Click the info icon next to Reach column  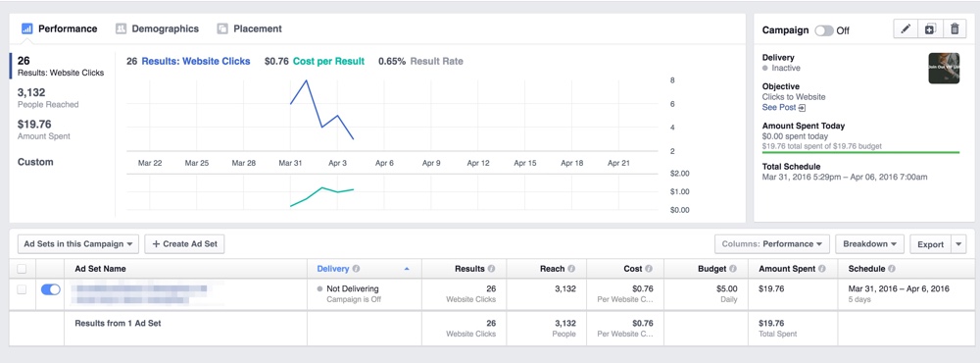[x=572, y=269]
